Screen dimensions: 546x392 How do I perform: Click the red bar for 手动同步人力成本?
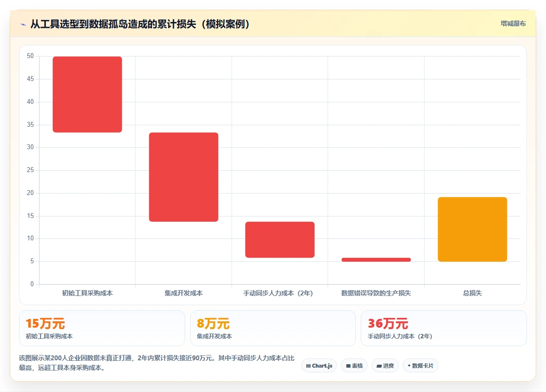point(280,239)
